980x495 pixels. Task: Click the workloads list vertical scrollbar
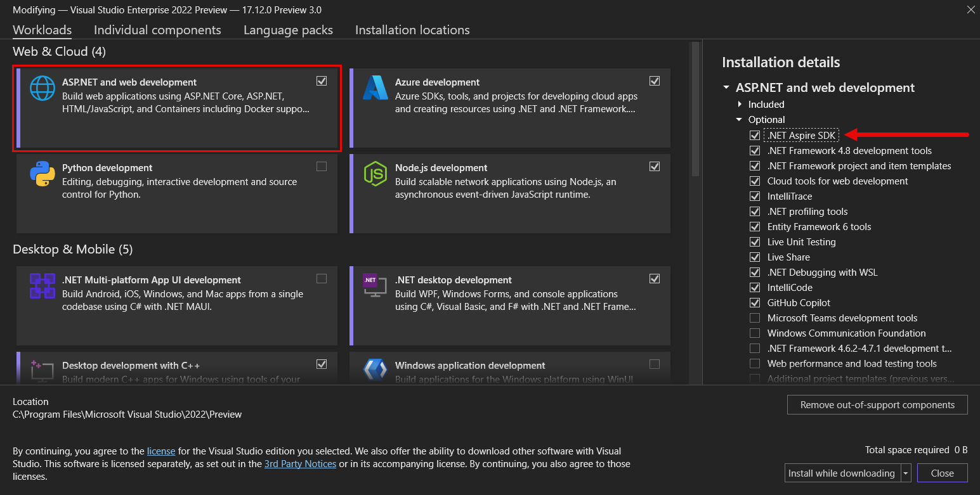point(695,108)
